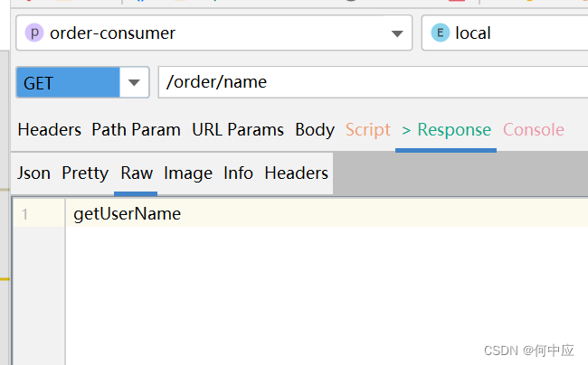Screen dimensions: 588x365
Task: Click the /order/name URL field
Action: [x=373, y=82]
